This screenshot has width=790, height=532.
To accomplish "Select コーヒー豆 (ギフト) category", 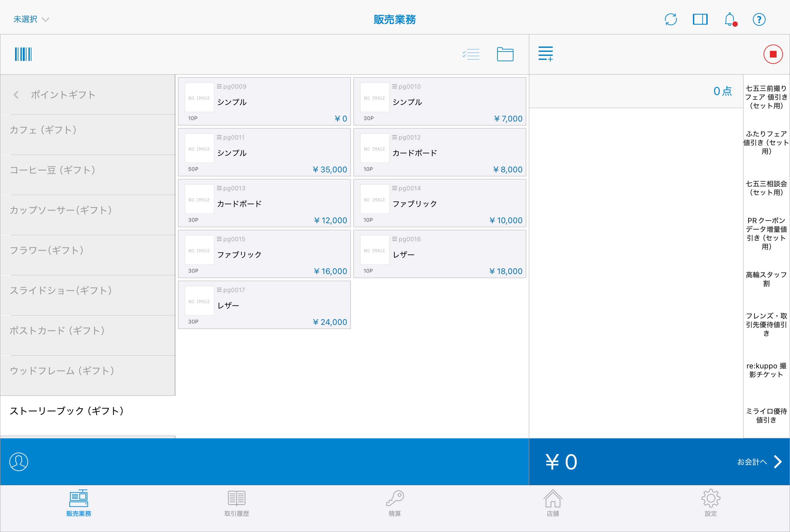I will (x=88, y=175).
